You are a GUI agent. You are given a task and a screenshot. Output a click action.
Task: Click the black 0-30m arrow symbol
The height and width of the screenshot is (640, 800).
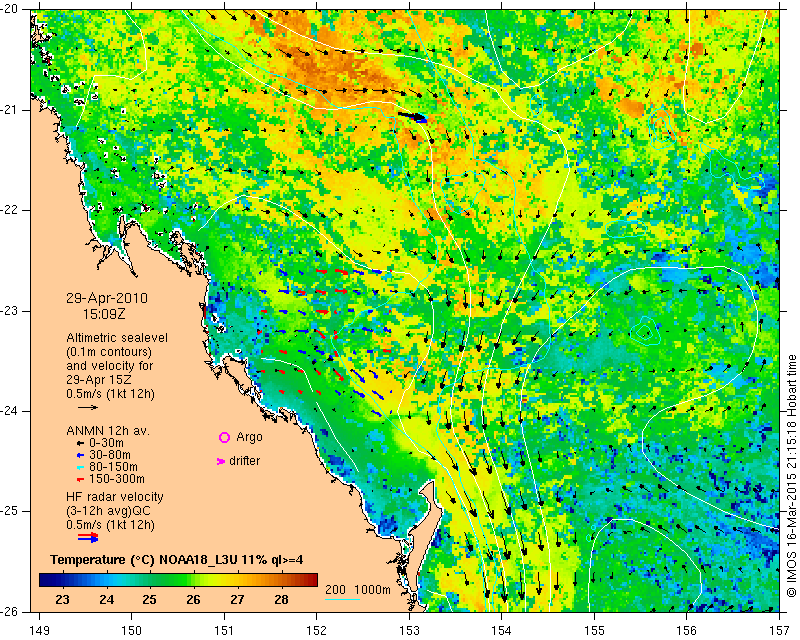(80, 443)
